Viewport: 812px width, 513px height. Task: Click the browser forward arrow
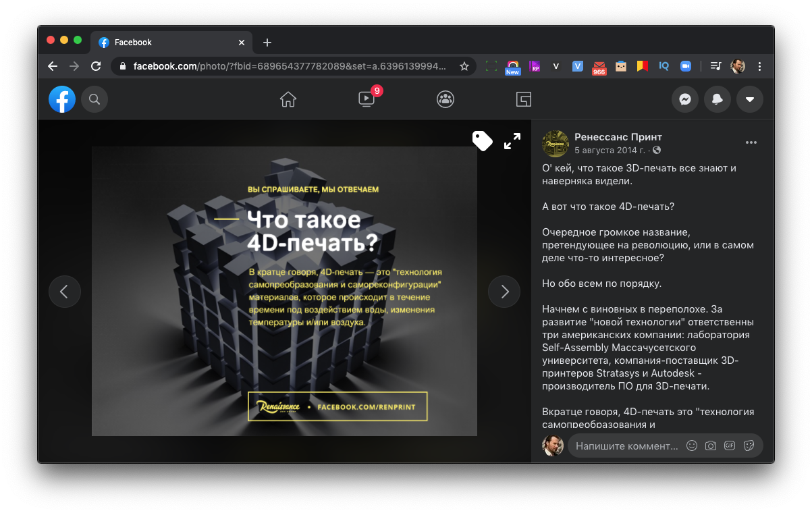pos(74,66)
